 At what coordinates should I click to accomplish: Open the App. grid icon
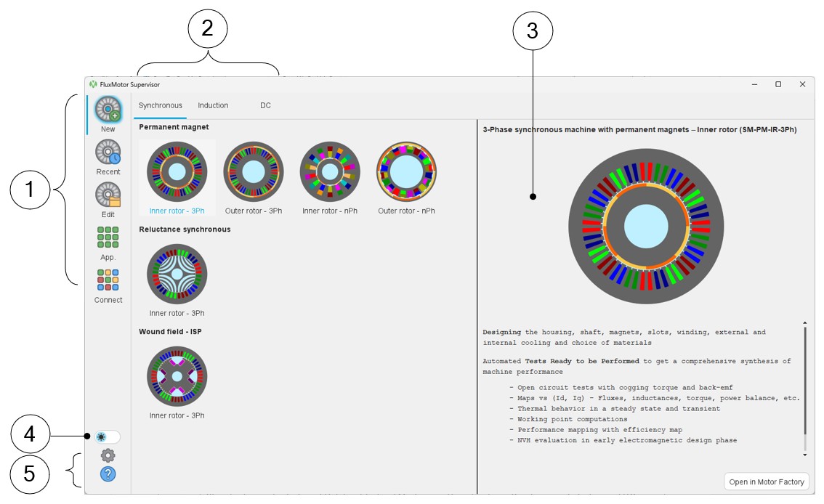pos(108,237)
